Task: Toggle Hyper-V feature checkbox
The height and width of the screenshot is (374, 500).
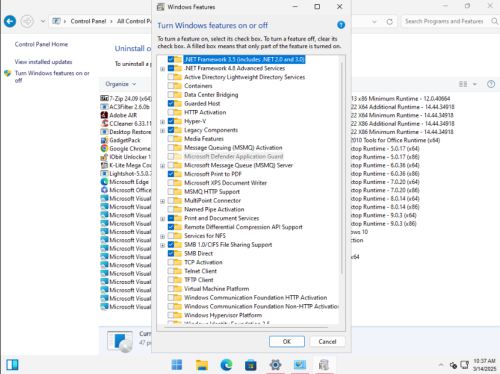Action: tap(171, 121)
